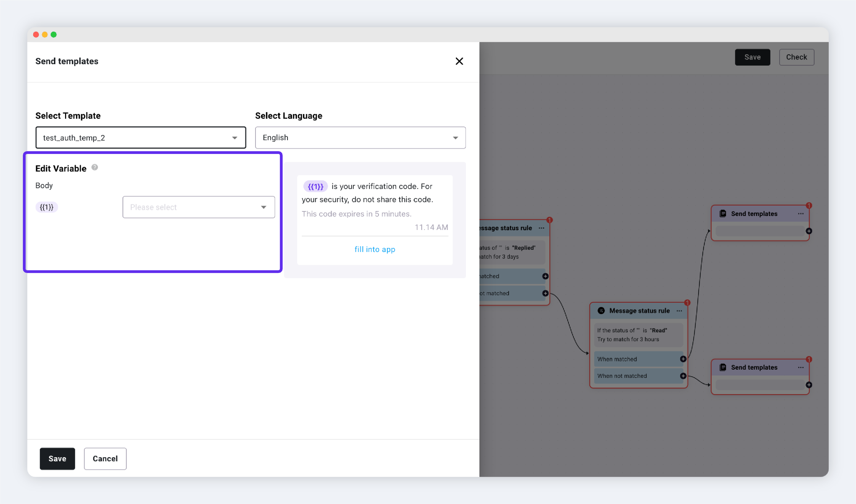Click the green macOS window zoom button
This screenshot has height=504, width=856.
(54, 35)
